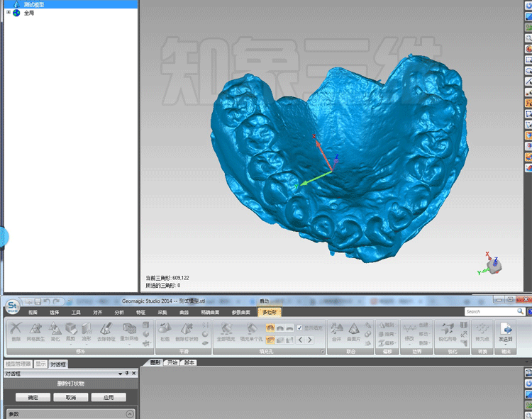Click the 去除特征 Defeature tool

tap(106, 332)
